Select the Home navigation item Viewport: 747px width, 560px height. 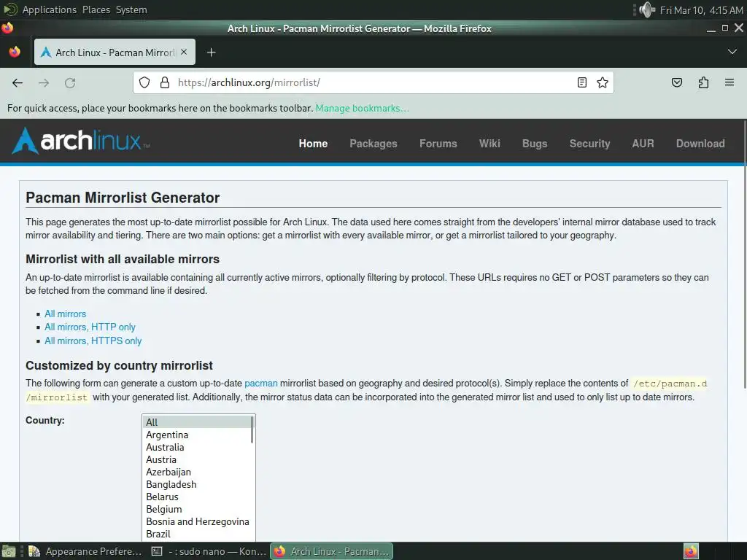click(x=313, y=144)
